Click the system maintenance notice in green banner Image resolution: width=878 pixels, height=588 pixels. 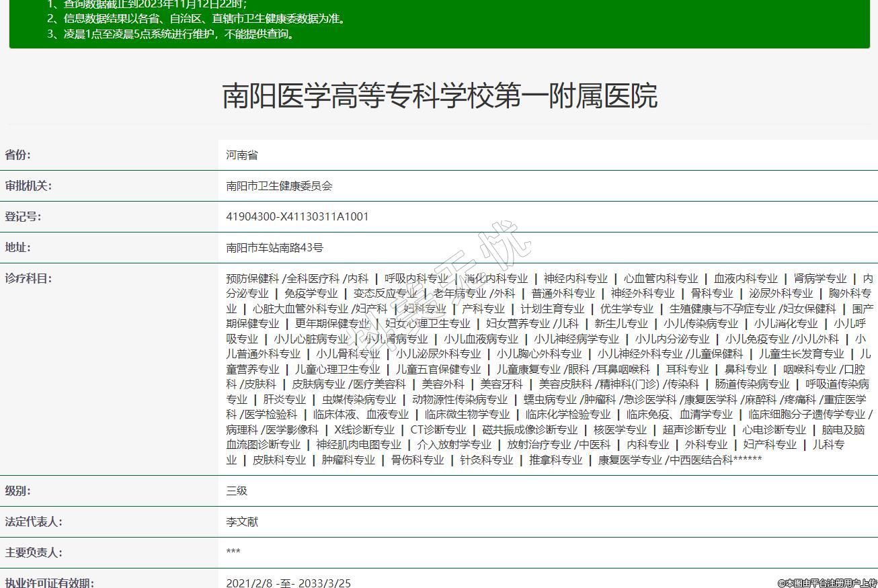click(x=171, y=34)
